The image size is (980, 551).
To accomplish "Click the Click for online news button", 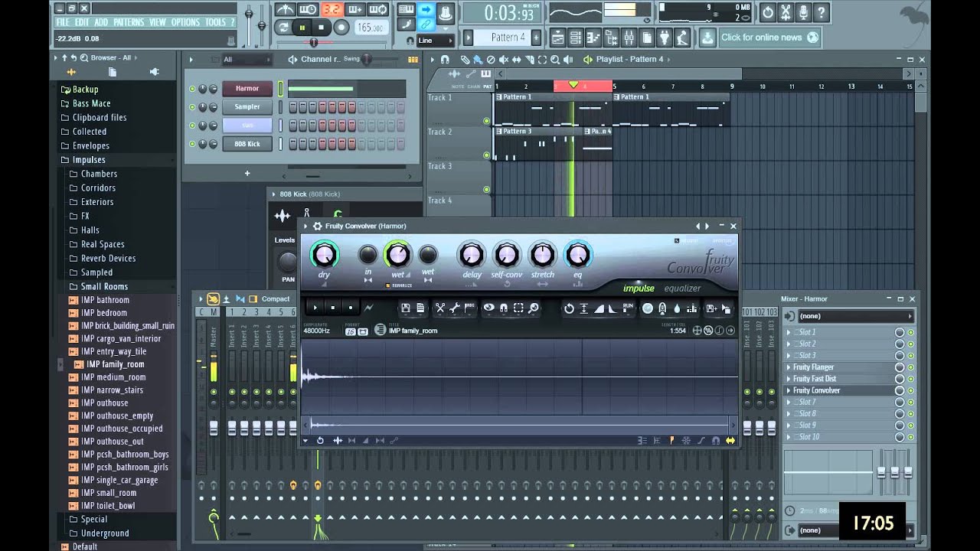I will pos(770,37).
